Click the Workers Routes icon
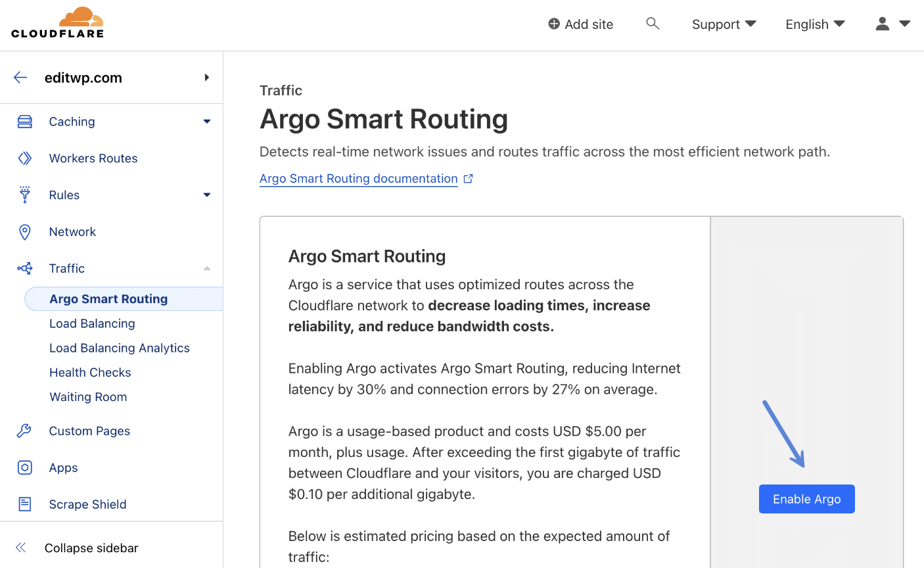The width and height of the screenshot is (924, 568). pos(25,158)
